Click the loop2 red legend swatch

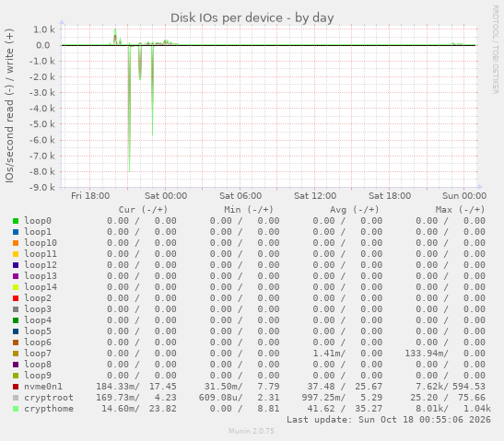(x=16, y=298)
